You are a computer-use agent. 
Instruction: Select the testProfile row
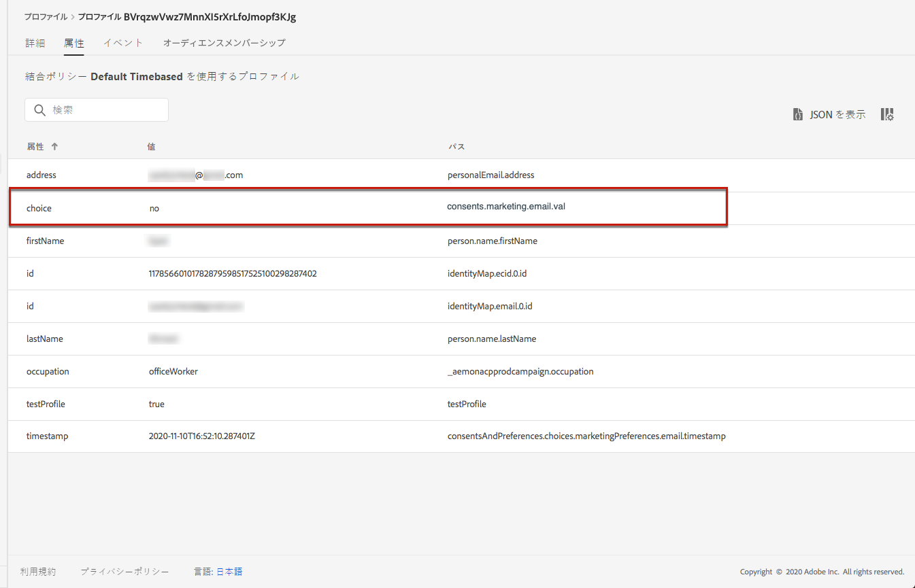[461, 404]
